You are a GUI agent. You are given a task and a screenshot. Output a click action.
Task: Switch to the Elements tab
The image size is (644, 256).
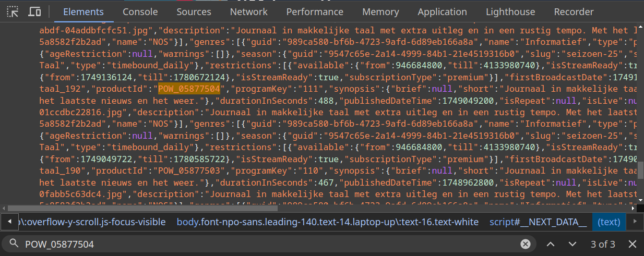pos(83,11)
